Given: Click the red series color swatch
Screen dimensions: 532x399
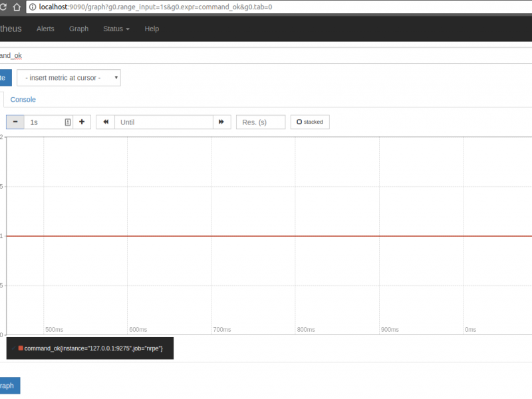Looking at the screenshot, I should (21, 348).
